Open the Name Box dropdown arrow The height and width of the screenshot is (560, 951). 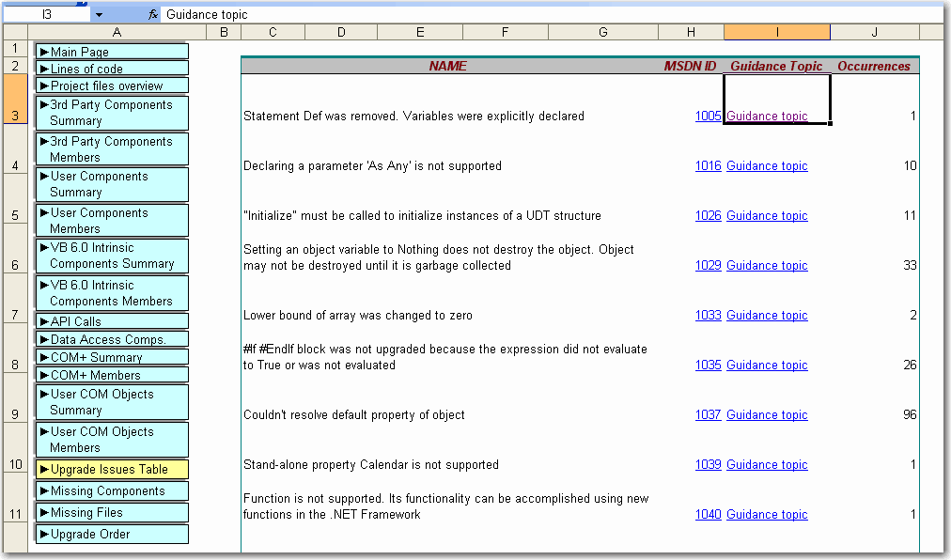click(x=99, y=15)
